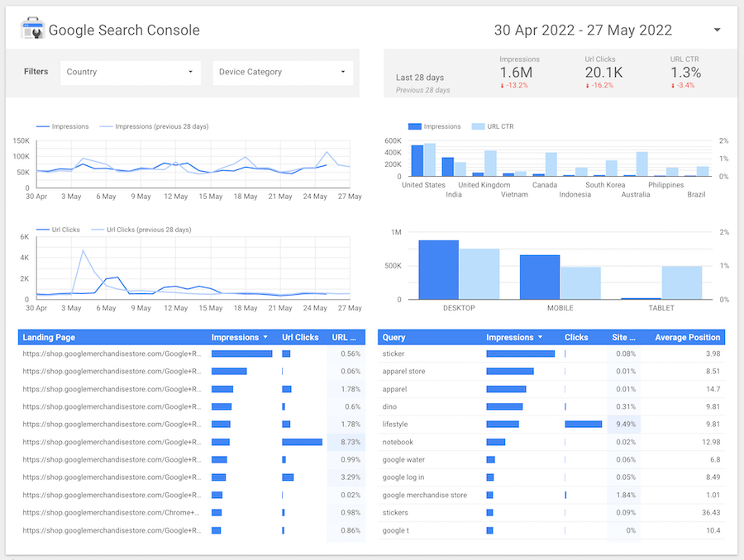
Task: Select the "google water" query row
Action: pyautogui.click(x=551, y=459)
